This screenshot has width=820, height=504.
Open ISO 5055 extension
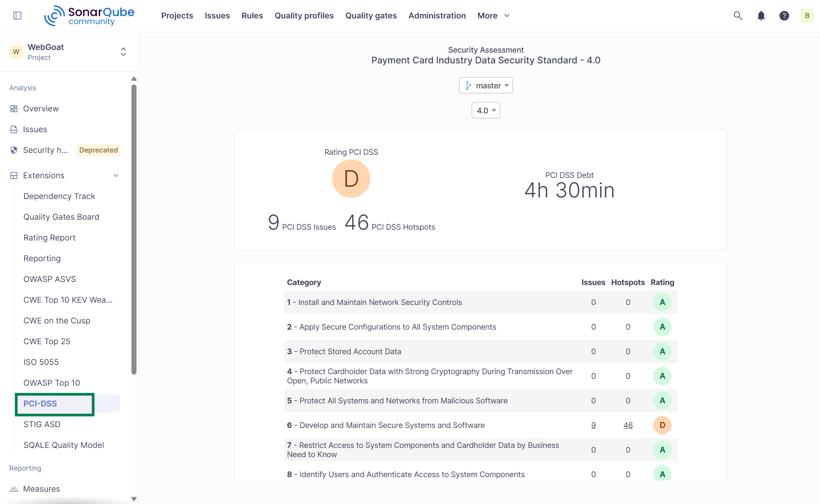[41, 362]
